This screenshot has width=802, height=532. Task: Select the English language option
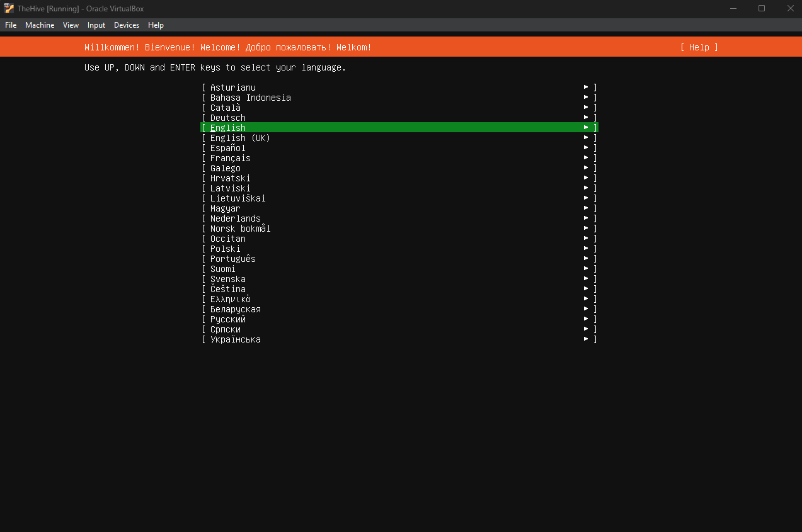(x=228, y=128)
